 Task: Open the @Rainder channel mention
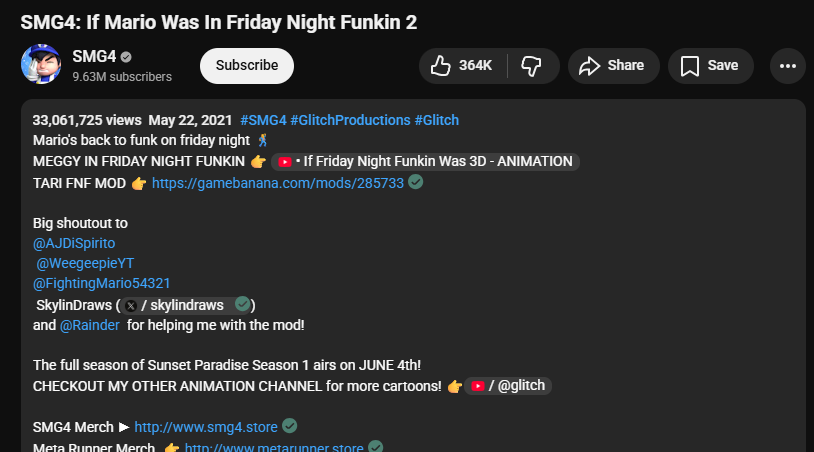(x=90, y=326)
